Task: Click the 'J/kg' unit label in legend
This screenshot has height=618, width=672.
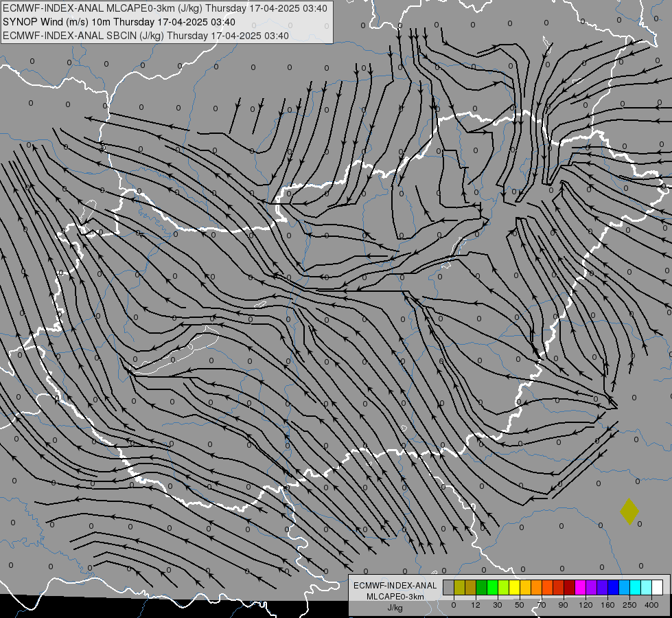Action: click(395, 608)
